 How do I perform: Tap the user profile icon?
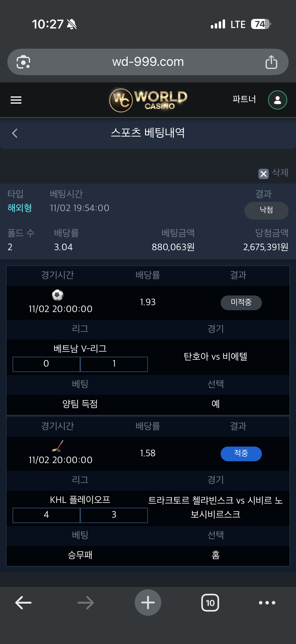277,100
